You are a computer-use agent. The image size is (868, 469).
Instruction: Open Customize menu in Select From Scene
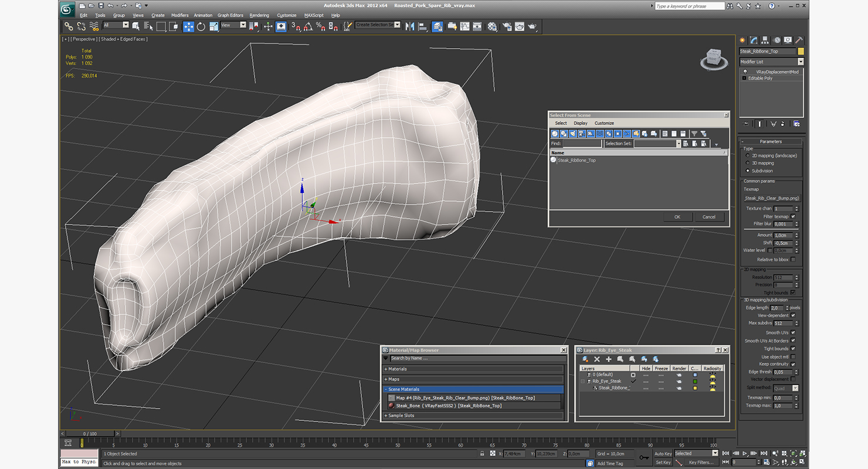tap(604, 123)
